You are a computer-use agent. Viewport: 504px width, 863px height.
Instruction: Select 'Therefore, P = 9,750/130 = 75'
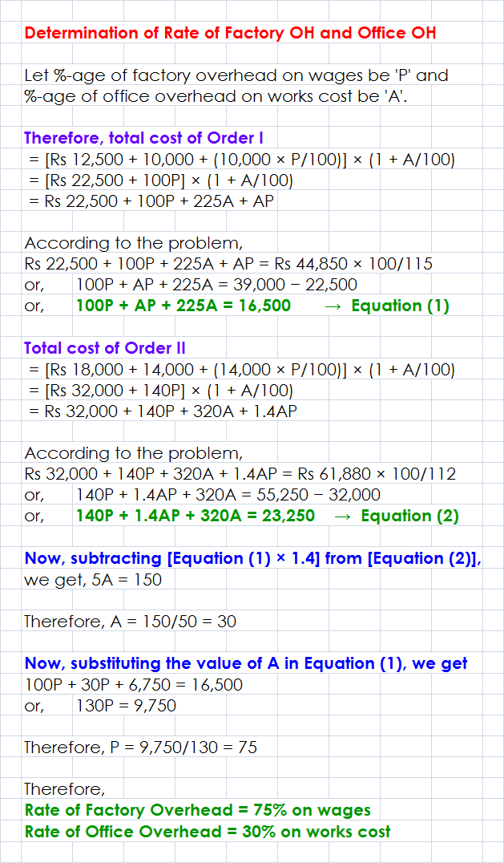pos(141,747)
